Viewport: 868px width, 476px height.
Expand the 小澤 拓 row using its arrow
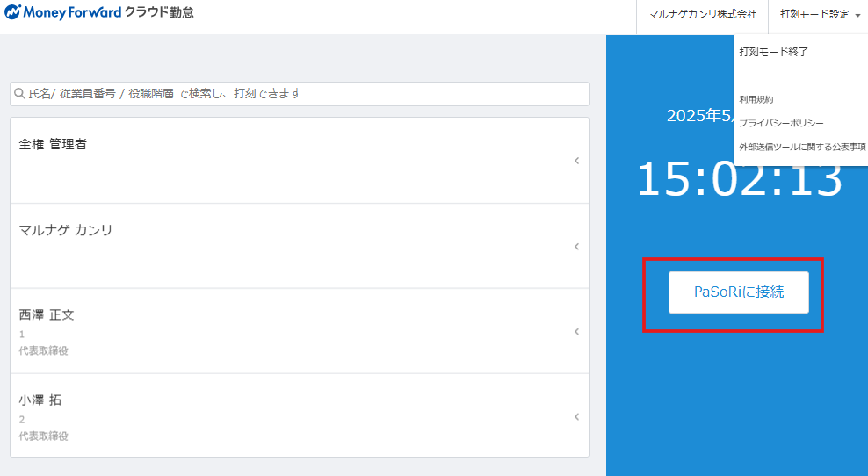(x=576, y=417)
